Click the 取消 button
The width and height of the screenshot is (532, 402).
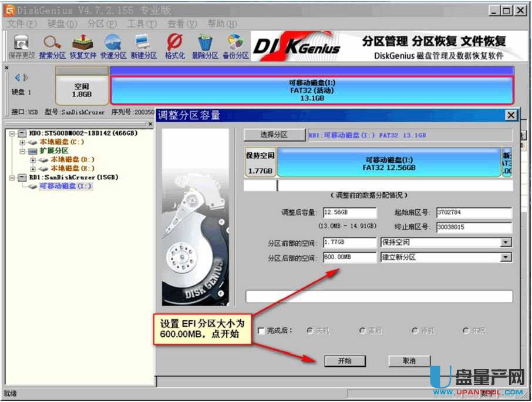[x=409, y=361]
